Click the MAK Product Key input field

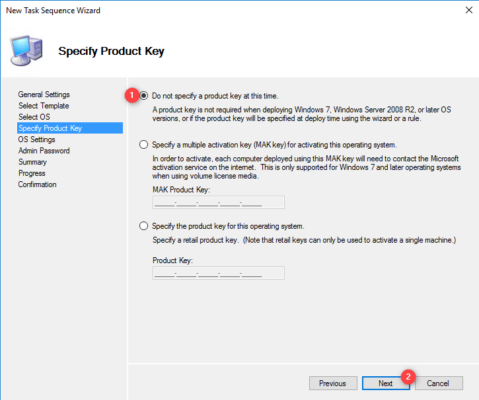218,202
